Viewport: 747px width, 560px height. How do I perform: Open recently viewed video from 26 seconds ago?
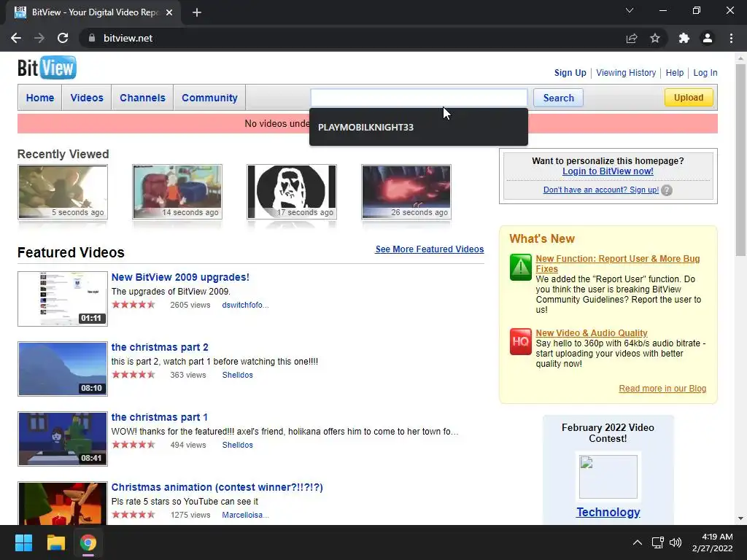tap(406, 192)
